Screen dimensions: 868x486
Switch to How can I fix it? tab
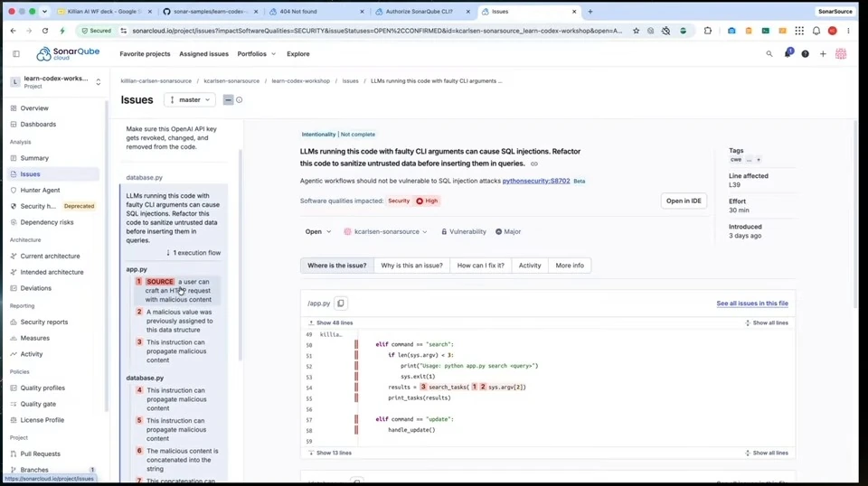480,266
